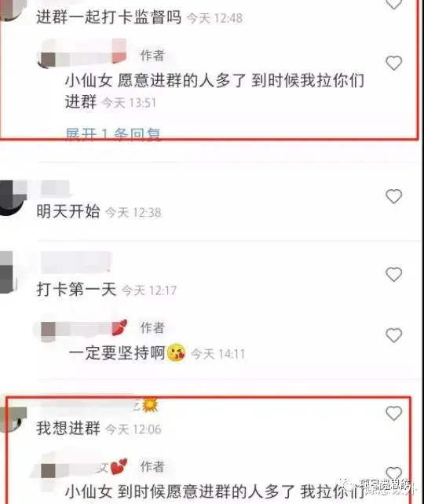
Task: Open the avatar beside '明天开始'
Action: coord(11,198)
